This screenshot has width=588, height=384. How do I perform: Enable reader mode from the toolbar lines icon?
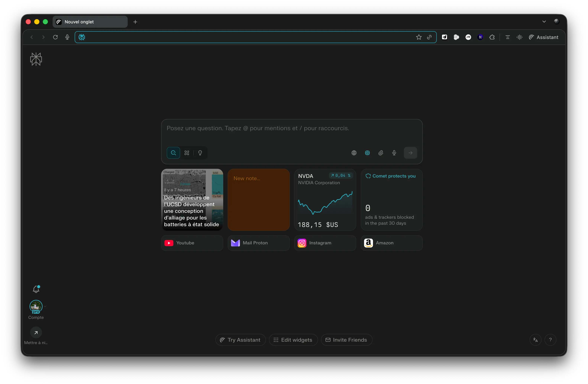click(x=508, y=37)
